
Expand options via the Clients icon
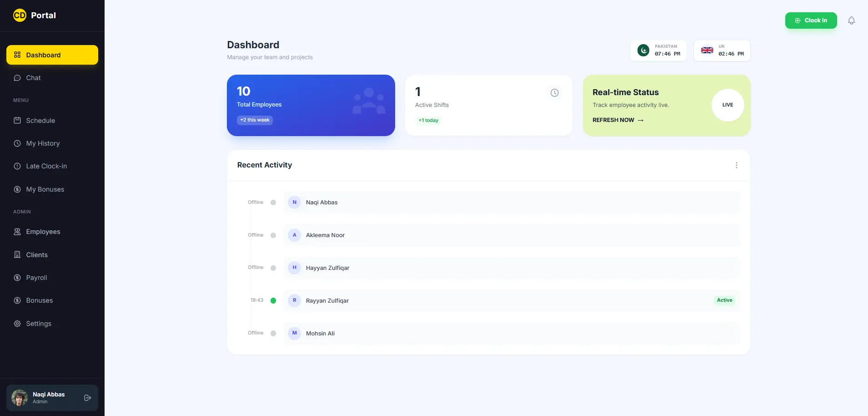(17, 254)
